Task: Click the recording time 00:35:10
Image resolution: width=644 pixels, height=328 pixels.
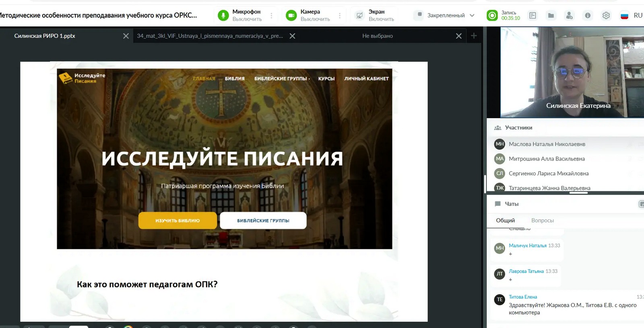Action: pyautogui.click(x=511, y=18)
